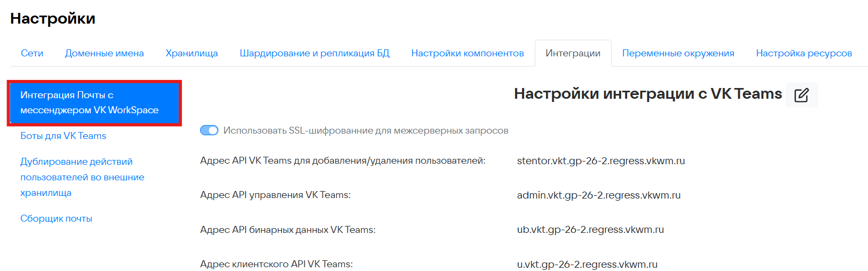
Task: Select the Интеграции tab
Action: pos(573,53)
